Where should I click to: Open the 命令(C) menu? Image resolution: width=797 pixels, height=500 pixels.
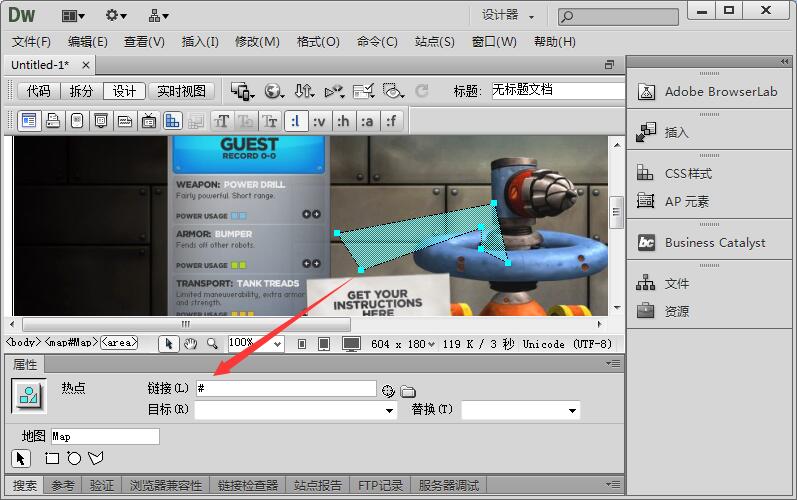coord(377,42)
